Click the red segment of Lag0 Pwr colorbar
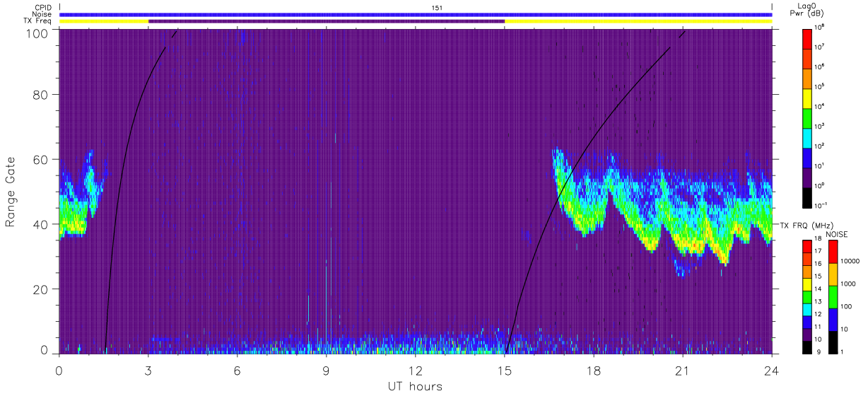This screenshot has height=401, width=868. tap(807, 38)
